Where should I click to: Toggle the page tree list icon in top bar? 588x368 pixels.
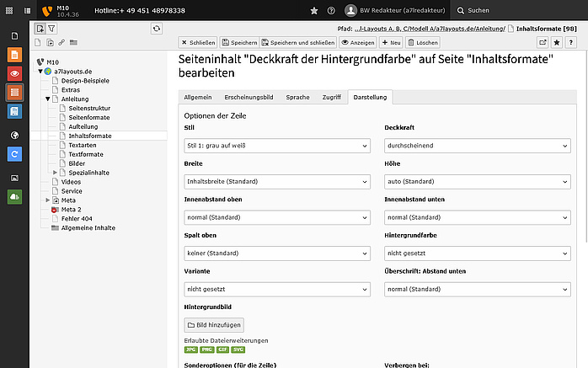[x=27, y=10]
